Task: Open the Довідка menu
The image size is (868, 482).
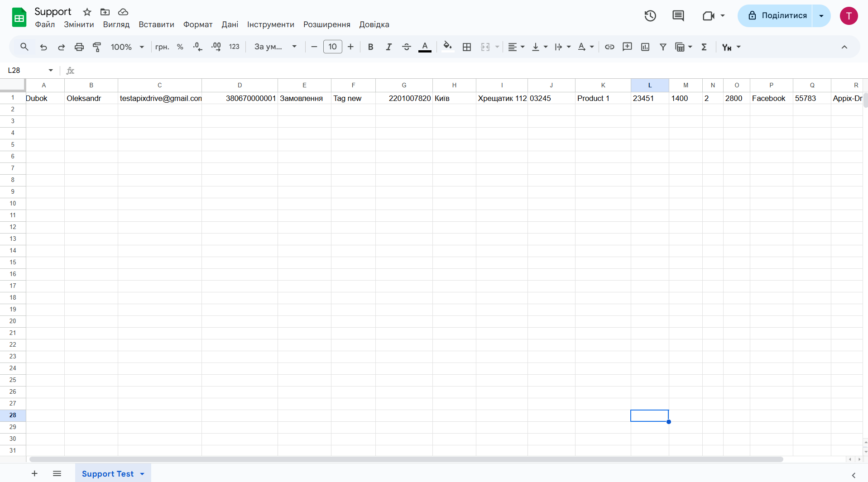Action: tap(374, 24)
